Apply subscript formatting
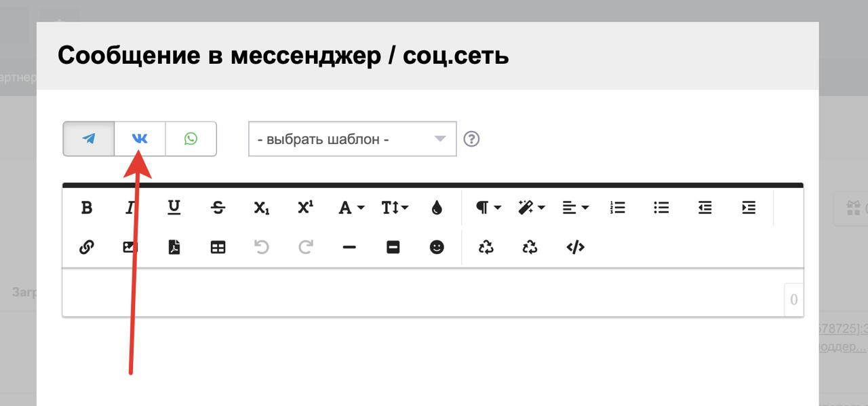 click(x=262, y=208)
